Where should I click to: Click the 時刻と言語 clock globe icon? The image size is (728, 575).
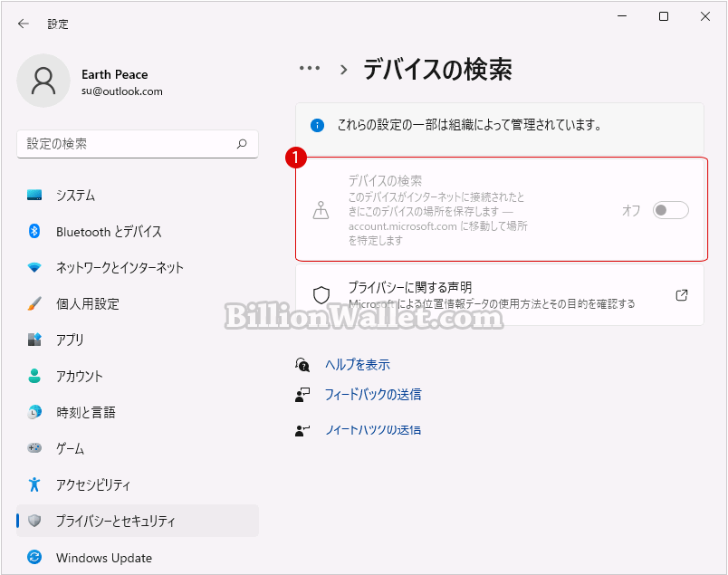pyautogui.click(x=34, y=412)
